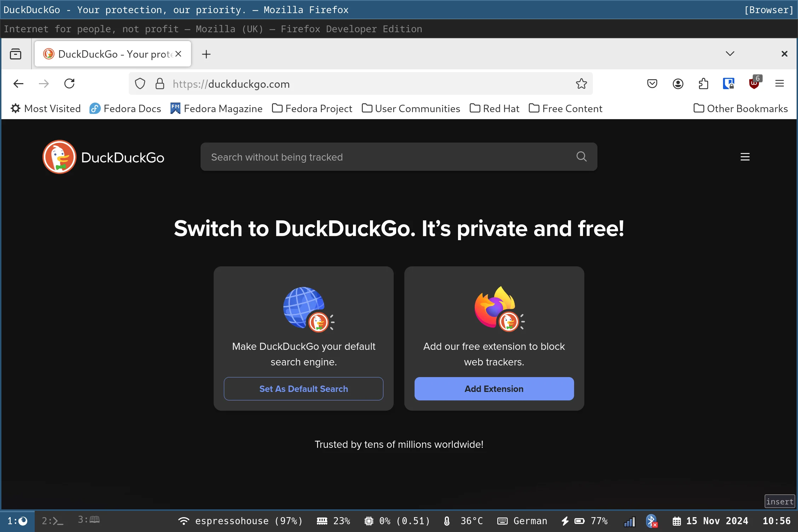Click the 10:56 clock
Viewport: 798px width, 532px height.
coord(777,521)
